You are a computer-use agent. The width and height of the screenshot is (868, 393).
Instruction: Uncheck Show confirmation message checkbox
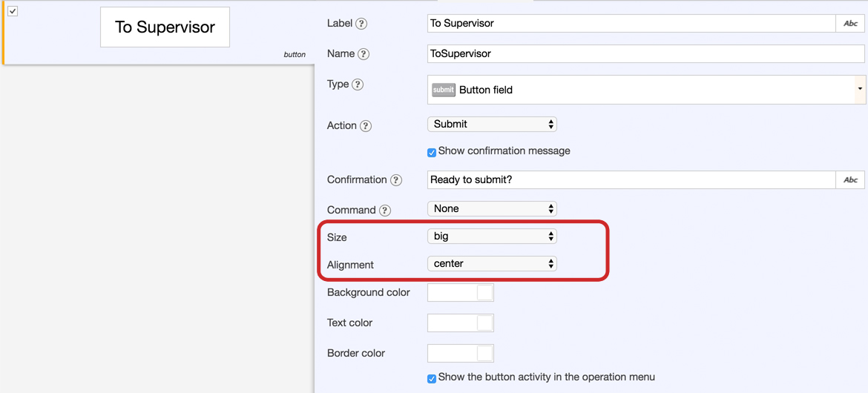coord(432,152)
